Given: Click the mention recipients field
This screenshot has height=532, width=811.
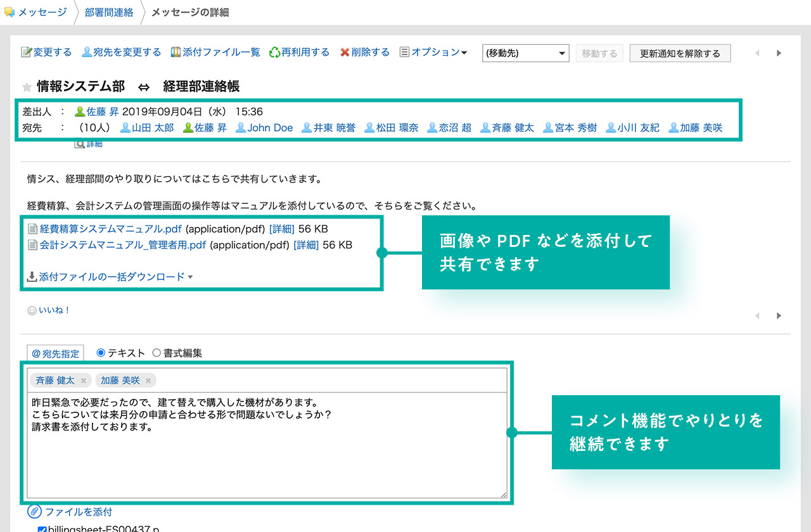Looking at the screenshot, I should tap(267, 380).
